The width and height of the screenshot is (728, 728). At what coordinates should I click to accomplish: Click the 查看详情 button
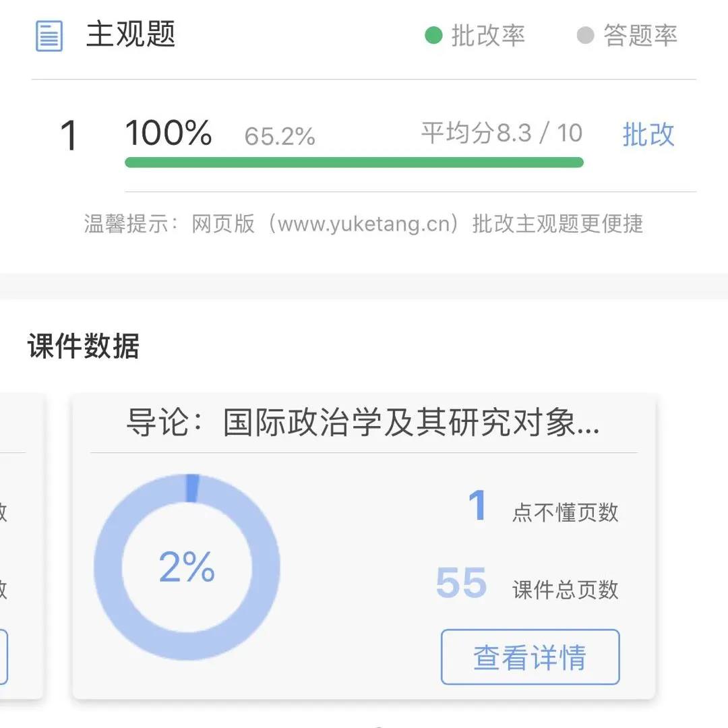tap(530, 657)
